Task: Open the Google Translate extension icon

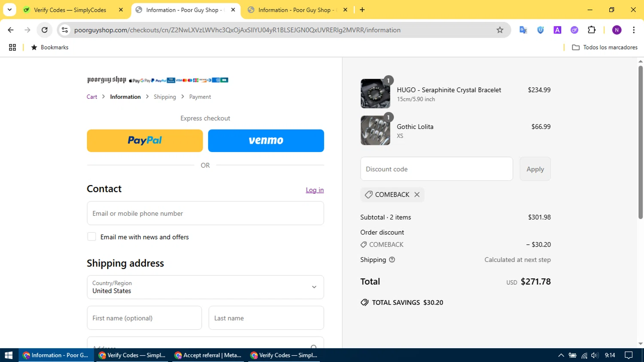Action: point(523,30)
